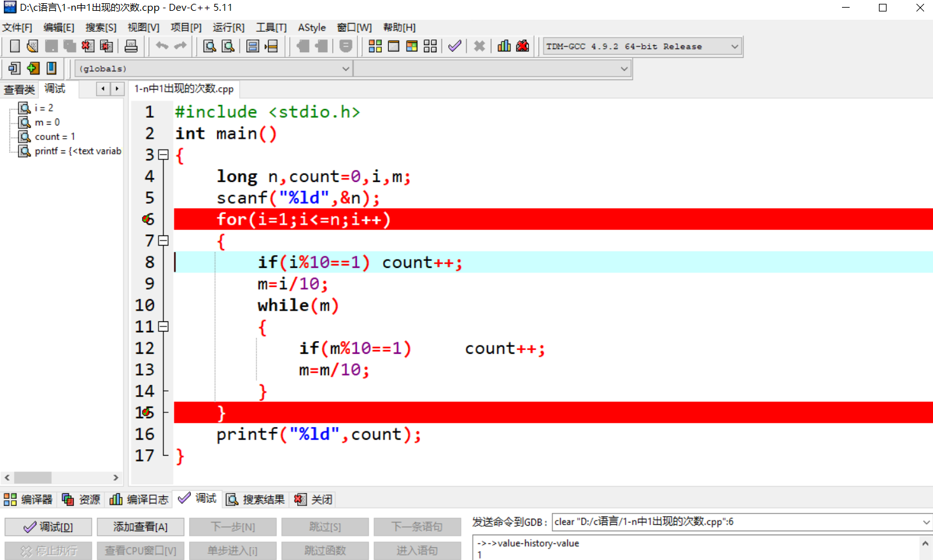933x560 pixels.
Task: Select the watch variable count = 1
Action: coord(55,137)
